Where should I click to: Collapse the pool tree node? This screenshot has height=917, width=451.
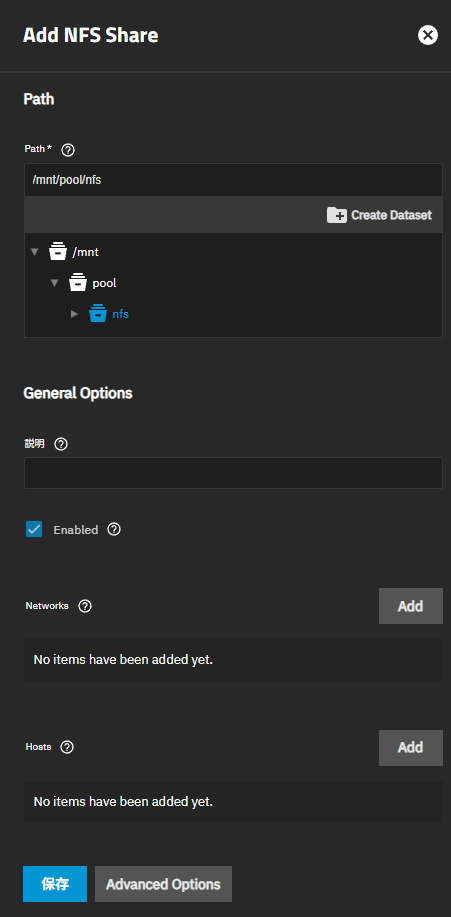click(54, 283)
